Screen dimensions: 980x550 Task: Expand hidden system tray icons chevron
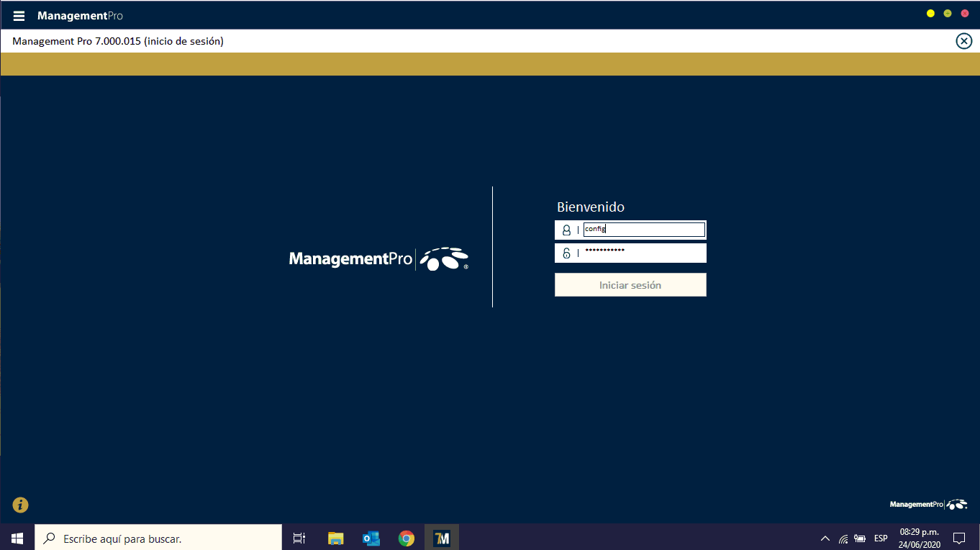[x=825, y=538]
